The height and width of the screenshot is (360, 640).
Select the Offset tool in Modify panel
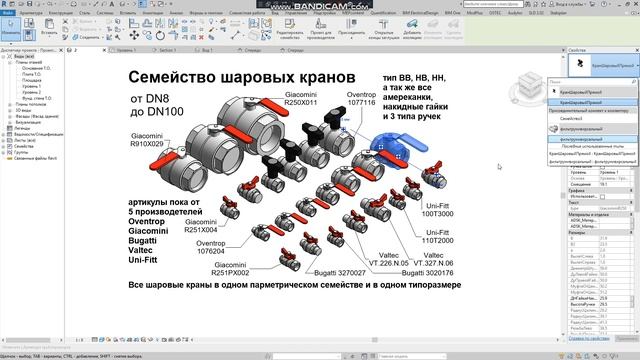[147, 23]
